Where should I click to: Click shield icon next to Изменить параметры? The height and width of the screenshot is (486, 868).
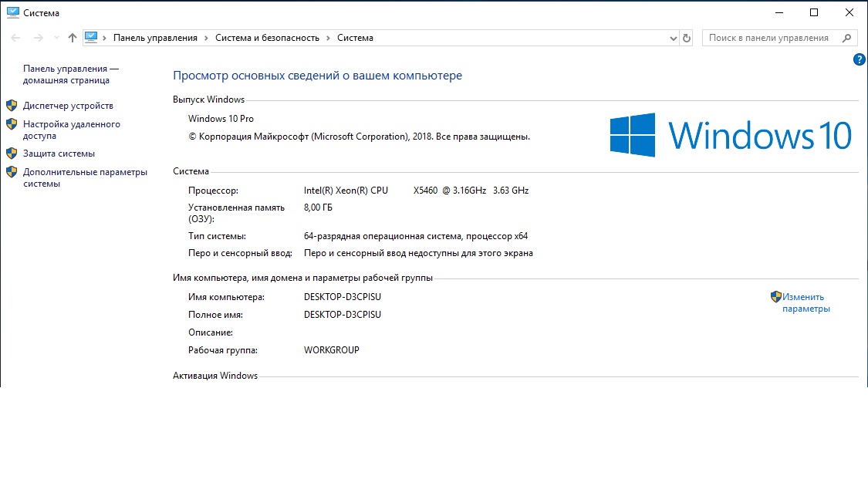[775, 297]
